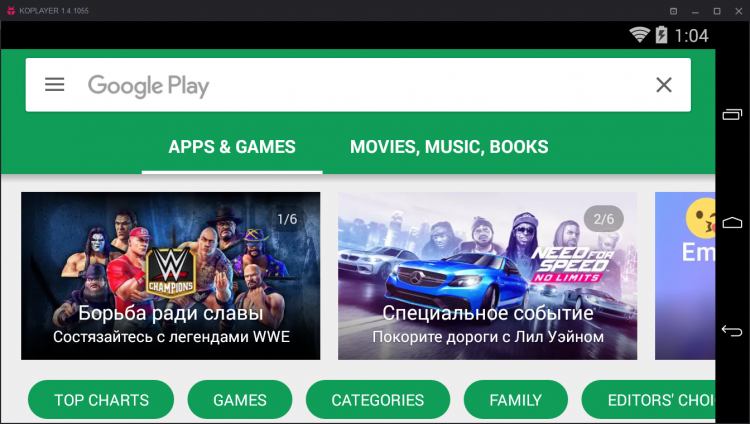Focus the Google Play search field

point(358,85)
